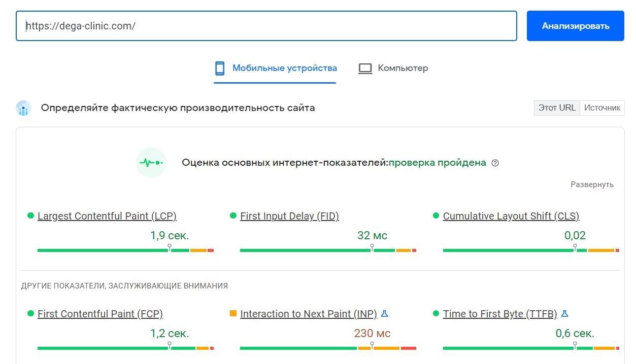Click the LCP distribution bar marker
Screen dimensions: 636x364
point(170,247)
